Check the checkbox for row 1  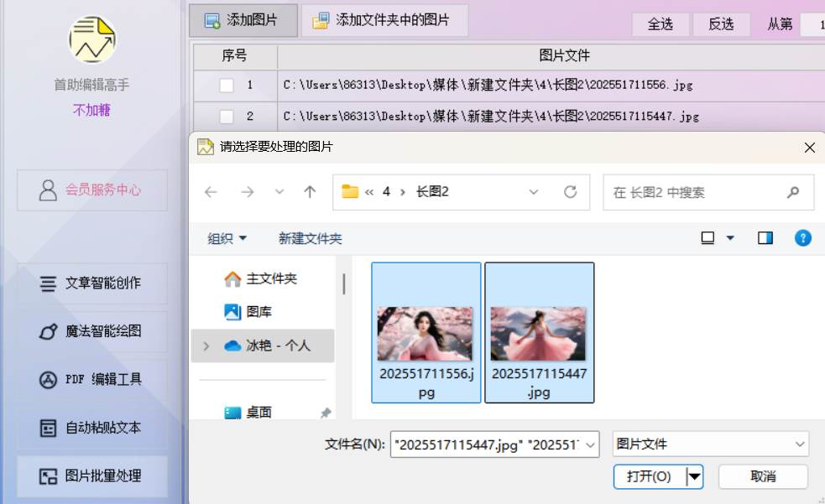227,85
